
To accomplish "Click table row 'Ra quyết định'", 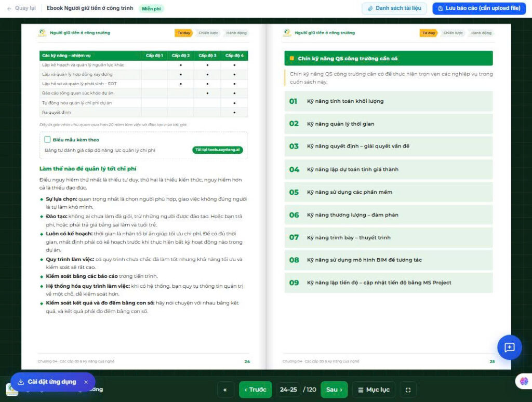I will pos(143,112).
